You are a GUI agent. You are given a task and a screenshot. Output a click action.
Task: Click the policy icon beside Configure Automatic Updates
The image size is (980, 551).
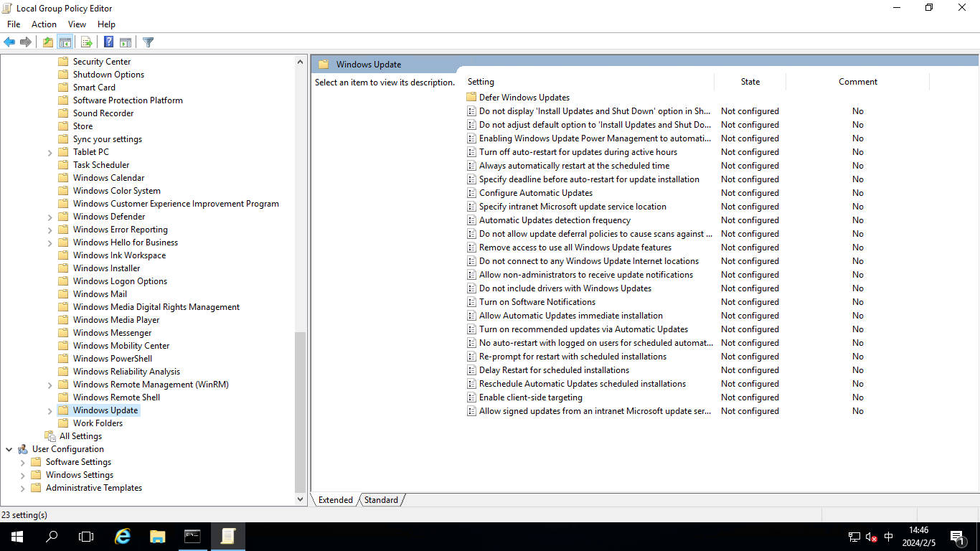pos(471,193)
